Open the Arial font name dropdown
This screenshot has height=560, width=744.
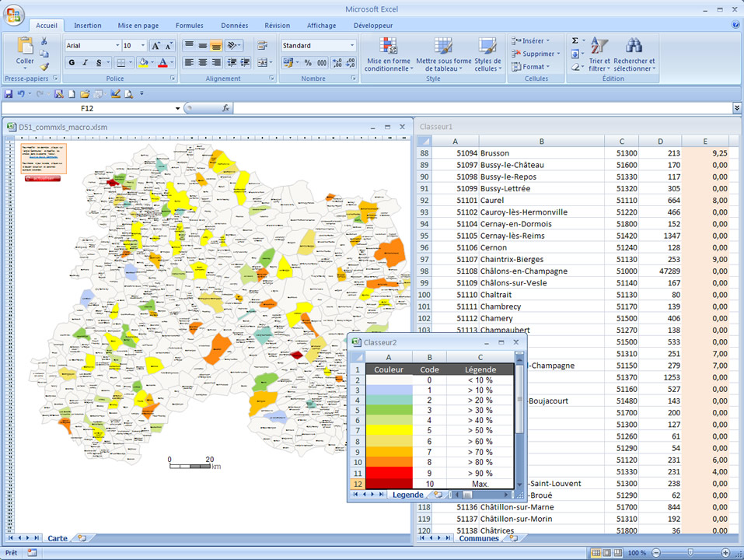117,46
